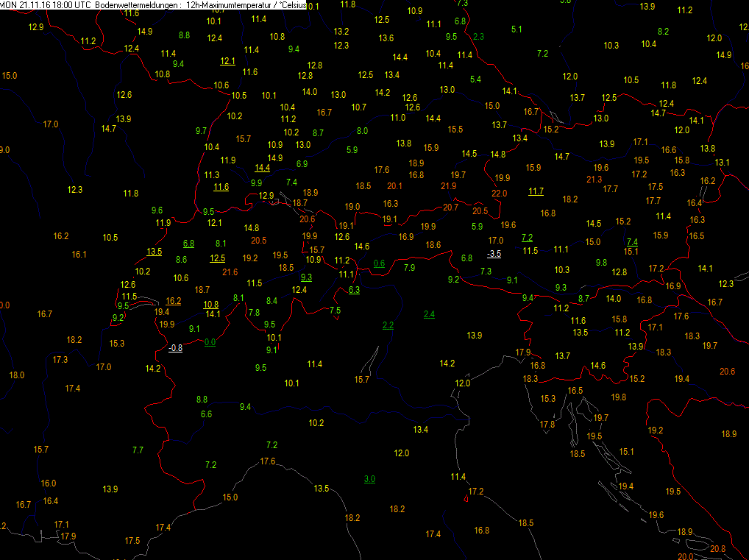This screenshot has width=749, height=560.
Task: Click the map title "Bodenwettermeldungen: 12h-Maximumtemperatur"
Action: (201, 4)
